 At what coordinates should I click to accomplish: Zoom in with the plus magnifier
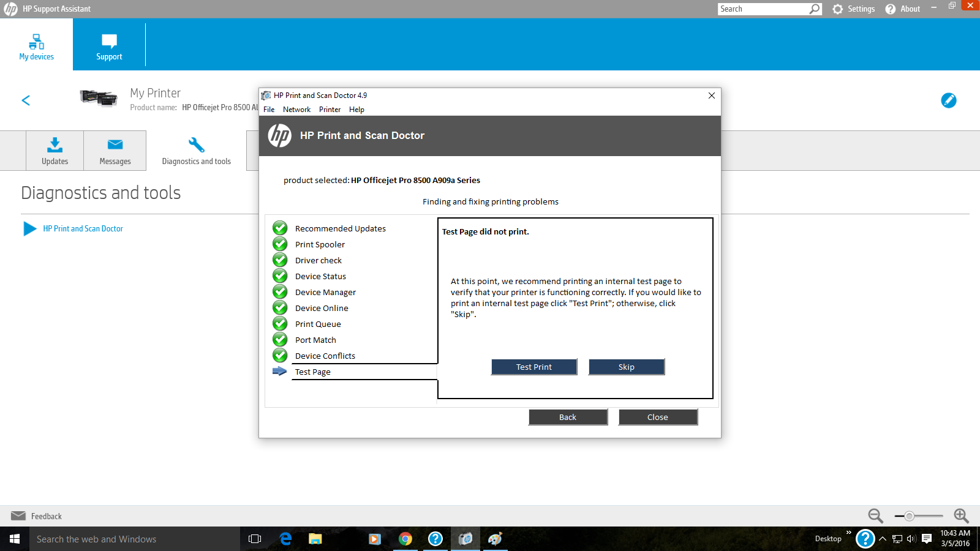(x=961, y=516)
